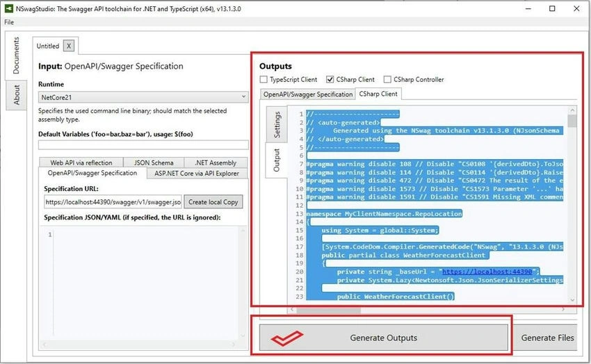Image resolution: width=591 pixels, height=364 pixels.
Task: Click the NSwagStudio app icon in title bar
Action: pyautogui.click(x=8, y=8)
